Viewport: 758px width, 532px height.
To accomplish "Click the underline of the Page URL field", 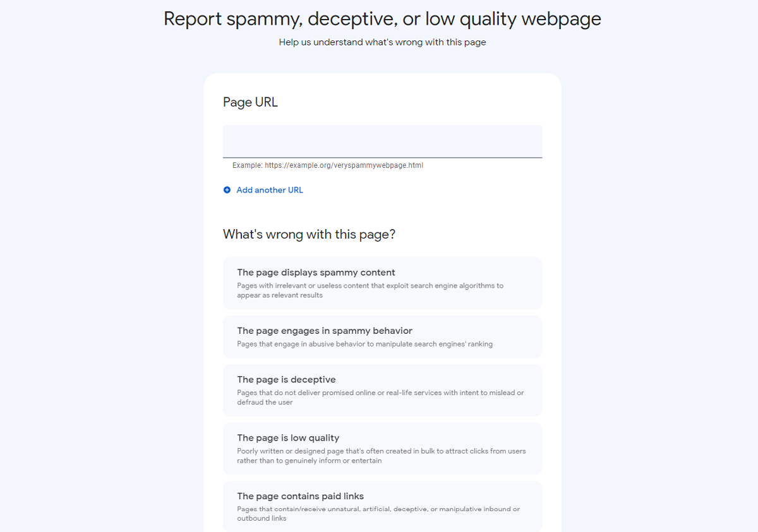I will click(382, 157).
